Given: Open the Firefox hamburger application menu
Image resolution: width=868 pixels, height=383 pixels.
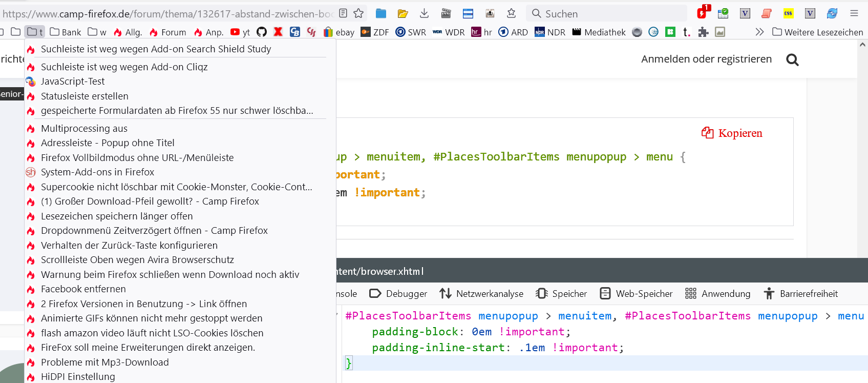Looking at the screenshot, I should click(854, 13).
